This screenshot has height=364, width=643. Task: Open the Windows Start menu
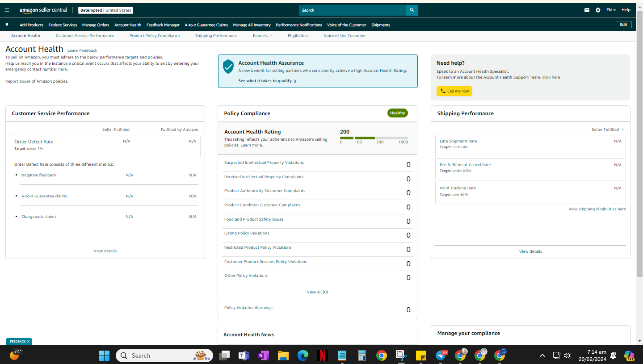click(104, 356)
